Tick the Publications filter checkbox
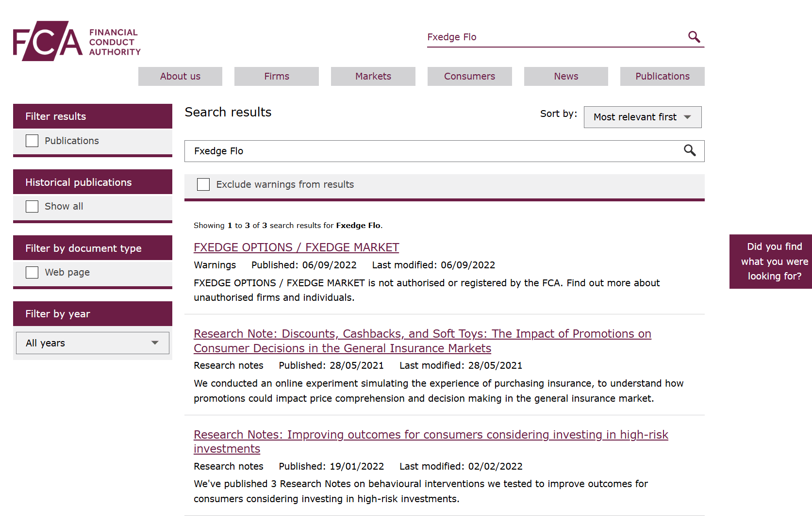 (x=32, y=141)
